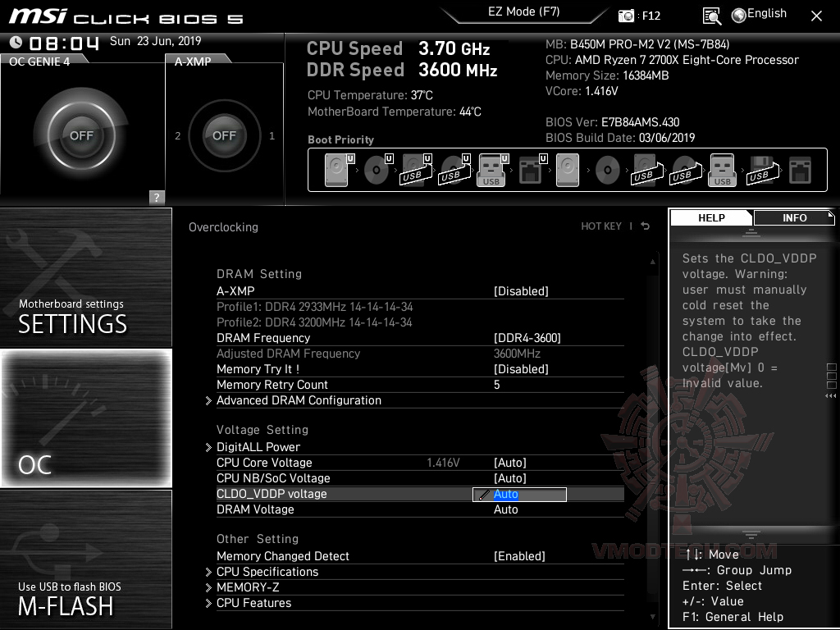
Task: Toggle the A-XMP OFF knob
Action: [x=224, y=135]
